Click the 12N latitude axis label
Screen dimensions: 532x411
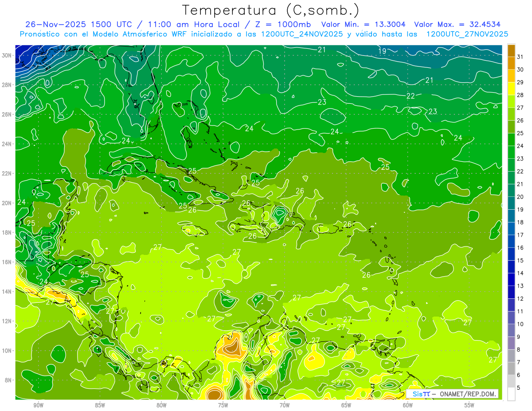(x=7, y=321)
